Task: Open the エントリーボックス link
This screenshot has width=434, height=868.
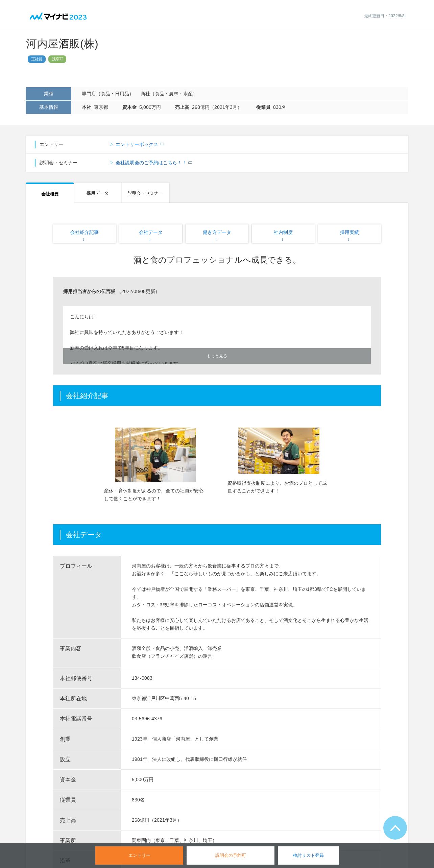Action: point(137,144)
